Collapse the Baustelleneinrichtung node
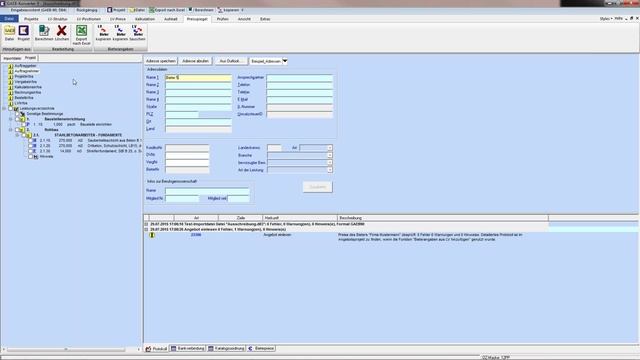The height and width of the screenshot is (360, 640). click(11, 119)
